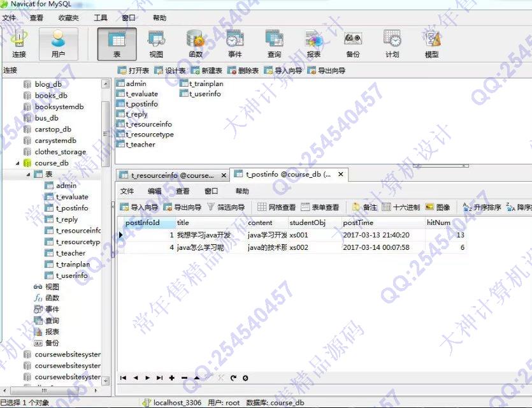The image size is (532, 408).
Task: Open the 收藏夹 favorites menu
Action: tap(69, 18)
